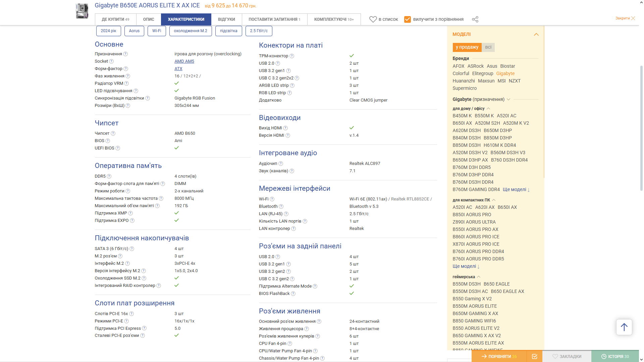Screen dimensions: 644x362
Task: Open 'КОМПЛЕКТУЮЧІ' tab
Action: click(334, 19)
